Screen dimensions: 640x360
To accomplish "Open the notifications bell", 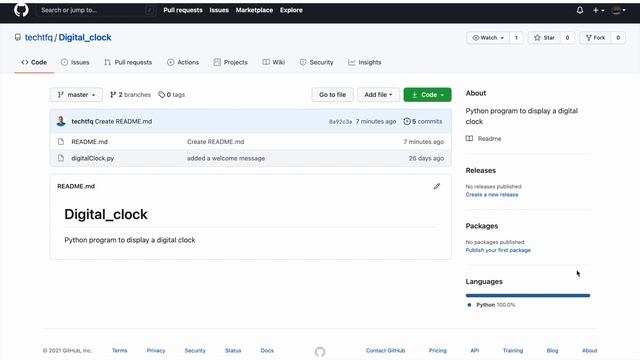I will 580,10.
